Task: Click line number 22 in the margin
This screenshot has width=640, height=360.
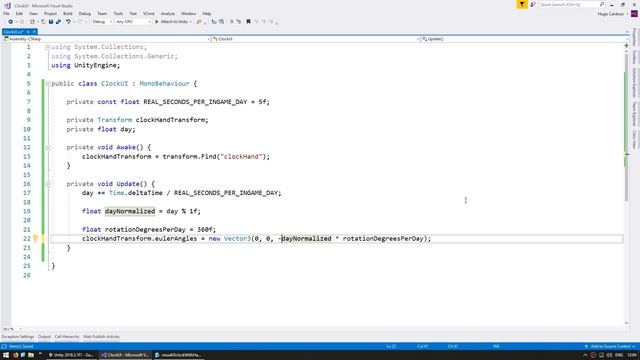Action: pos(27,238)
